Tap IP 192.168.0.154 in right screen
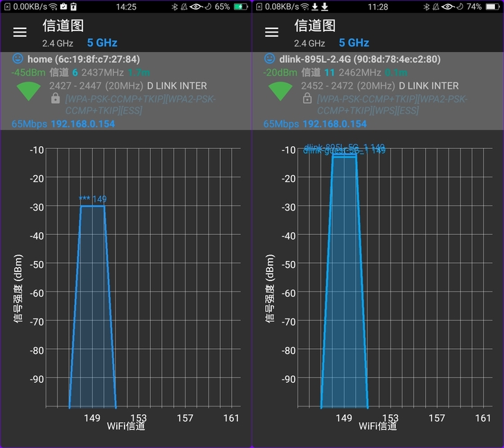Viewport: 504px width, 448px height. point(334,124)
